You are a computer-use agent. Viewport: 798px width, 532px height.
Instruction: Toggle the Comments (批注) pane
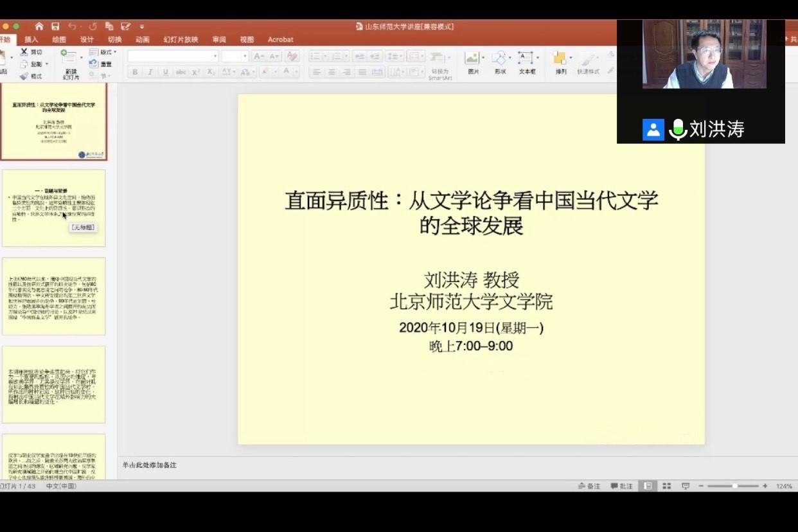coord(622,486)
